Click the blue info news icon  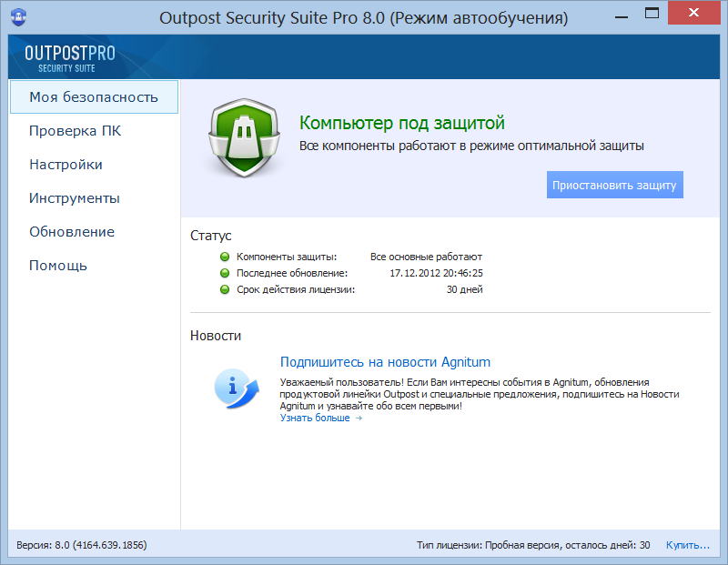pyautogui.click(x=237, y=388)
